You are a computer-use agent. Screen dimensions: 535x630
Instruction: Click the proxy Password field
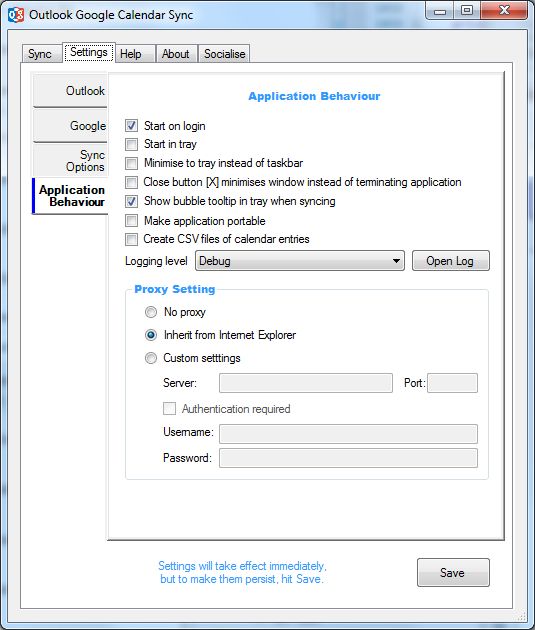[x=348, y=458]
